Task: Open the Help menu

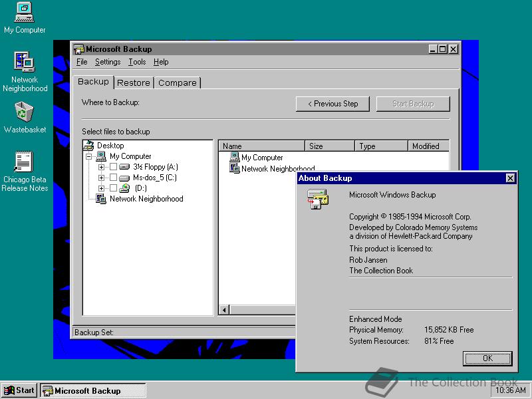Action: tap(161, 62)
